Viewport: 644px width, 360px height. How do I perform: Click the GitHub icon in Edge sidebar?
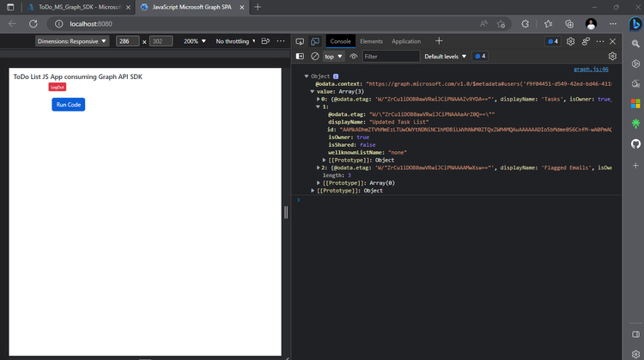click(x=635, y=143)
